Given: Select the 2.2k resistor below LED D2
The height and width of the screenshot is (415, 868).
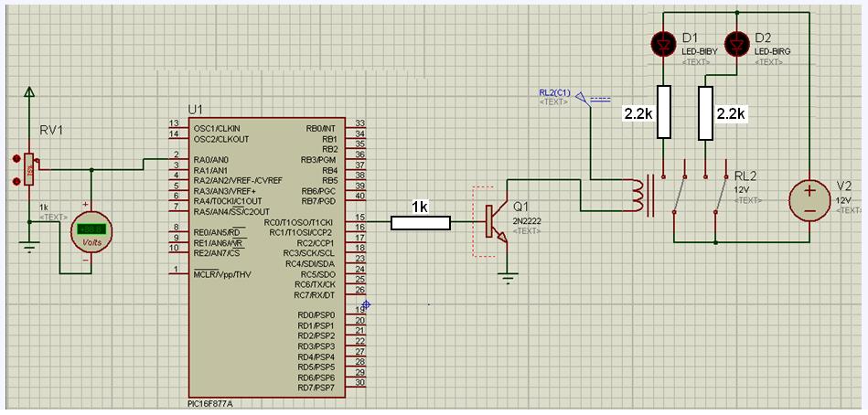Looking at the screenshot, I should [705, 112].
